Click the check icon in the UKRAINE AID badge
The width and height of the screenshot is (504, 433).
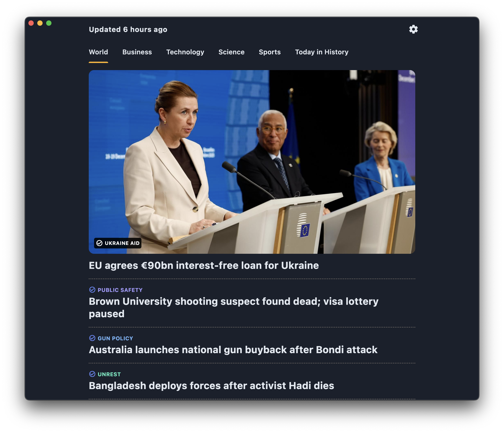pos(99,243)
